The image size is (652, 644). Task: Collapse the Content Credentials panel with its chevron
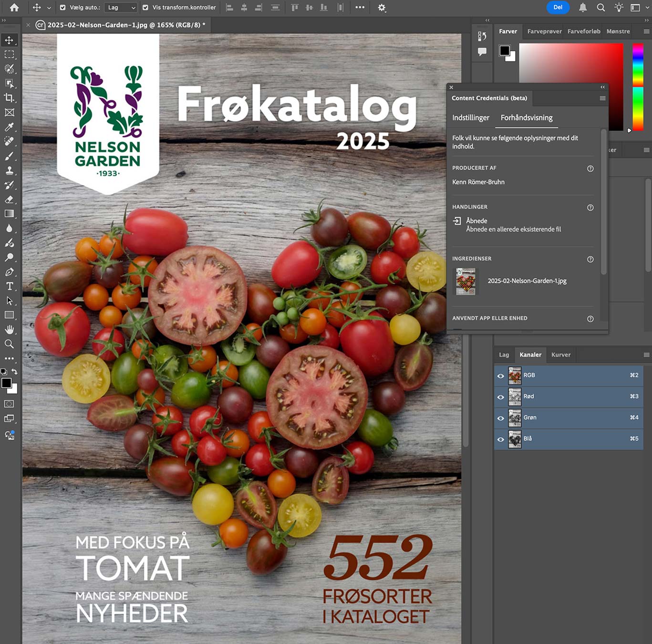pyautogui.click(x=601, y=87)
